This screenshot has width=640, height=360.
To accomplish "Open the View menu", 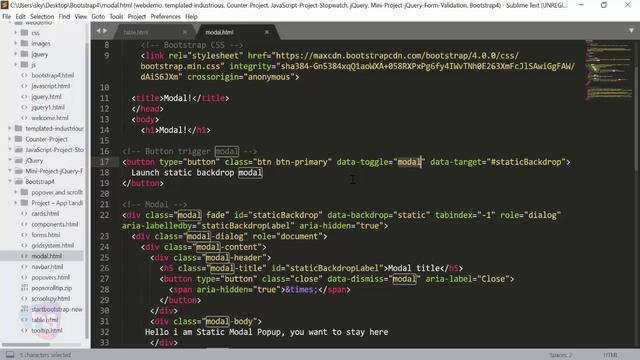I will point(80,17).
